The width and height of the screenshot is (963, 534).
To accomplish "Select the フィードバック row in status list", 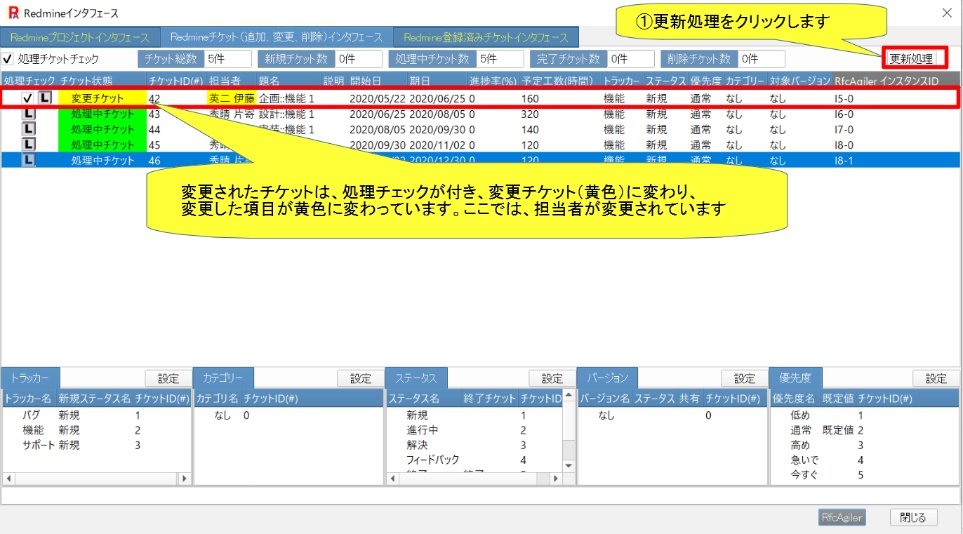I will pos(475,459).
